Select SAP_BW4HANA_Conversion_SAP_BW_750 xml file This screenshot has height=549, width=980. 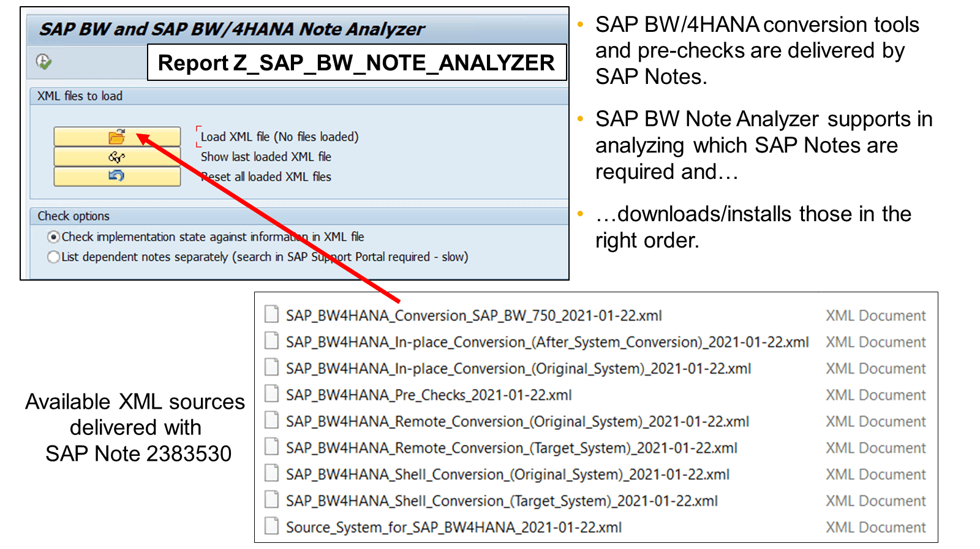[473, 316]
